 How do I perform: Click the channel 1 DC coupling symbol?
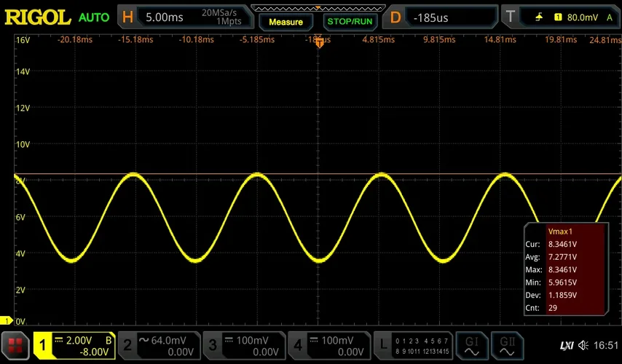pos(59,340)
